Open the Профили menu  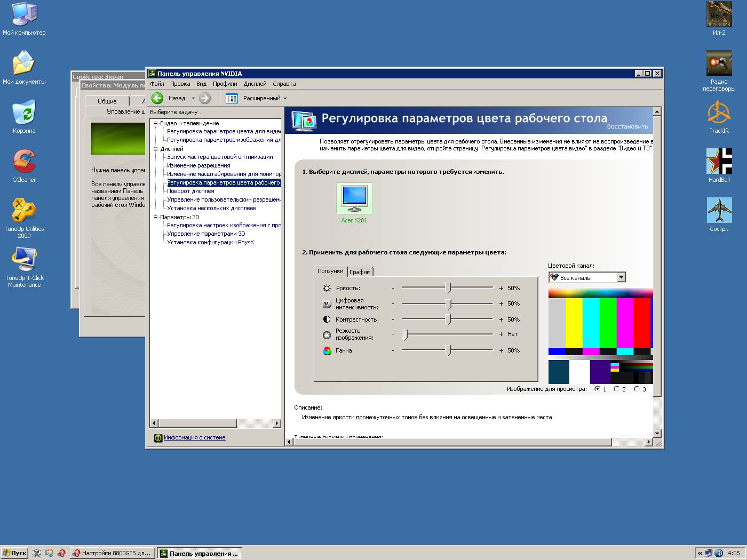225,84
